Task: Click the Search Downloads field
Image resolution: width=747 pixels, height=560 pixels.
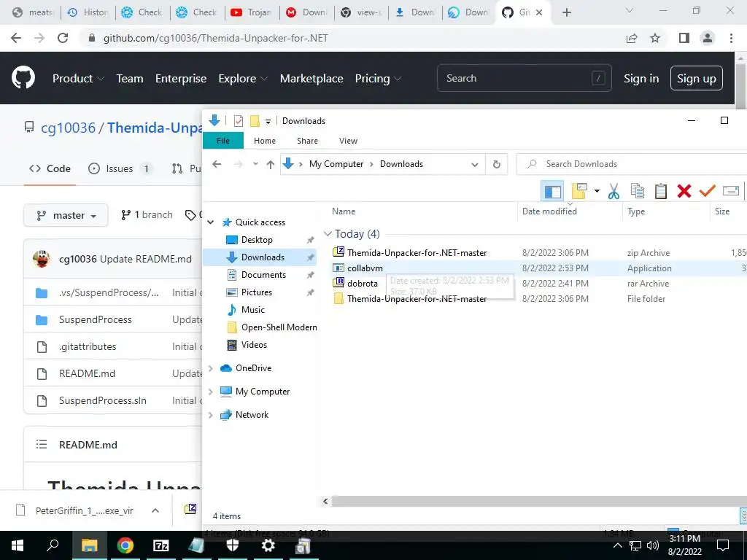Action: pos(632,164)
